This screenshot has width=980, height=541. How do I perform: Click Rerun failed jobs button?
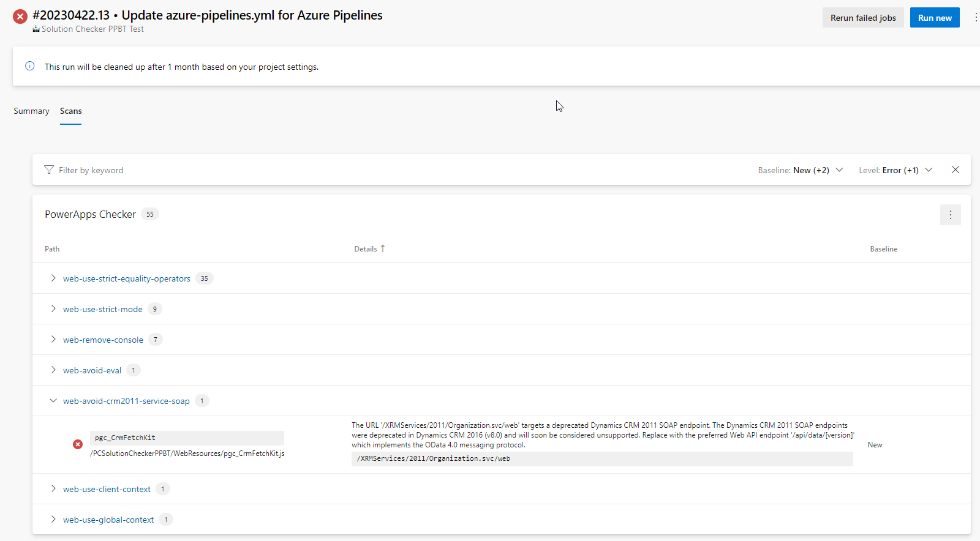click(863, 18)
